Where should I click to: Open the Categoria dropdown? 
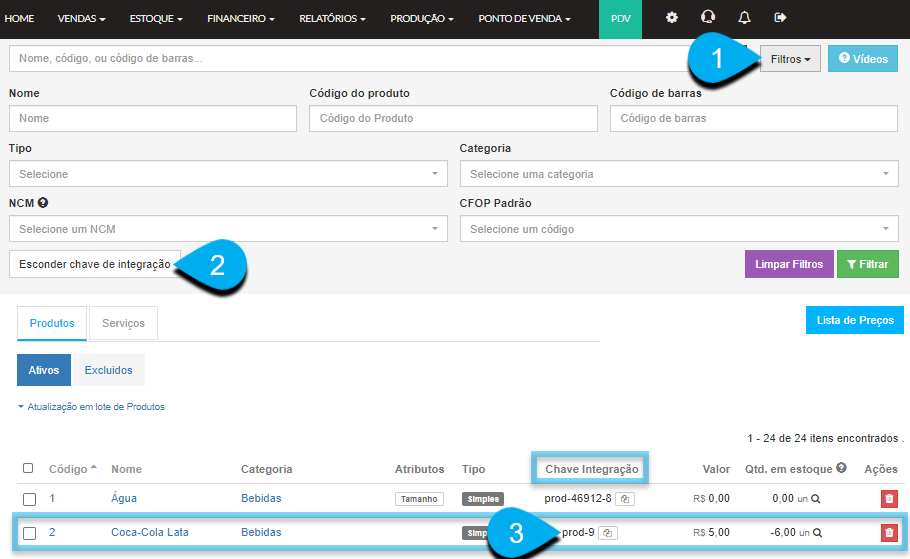pos(679,174)
